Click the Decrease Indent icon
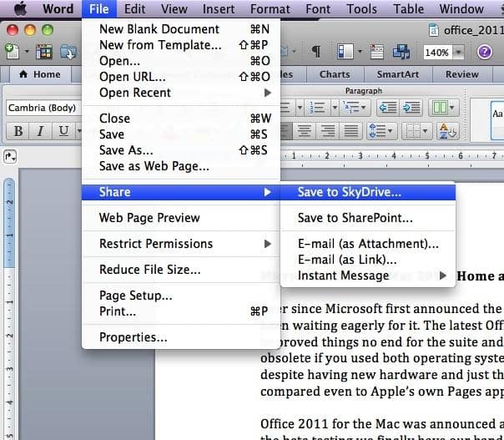Viewport: 504px width, 440px height. click(x=388, y=108)
